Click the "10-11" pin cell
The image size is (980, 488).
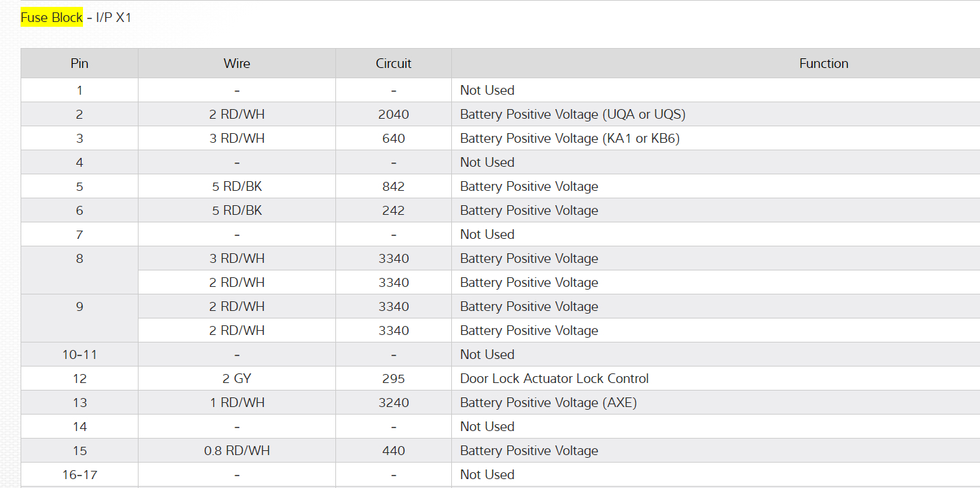[80, 355]
